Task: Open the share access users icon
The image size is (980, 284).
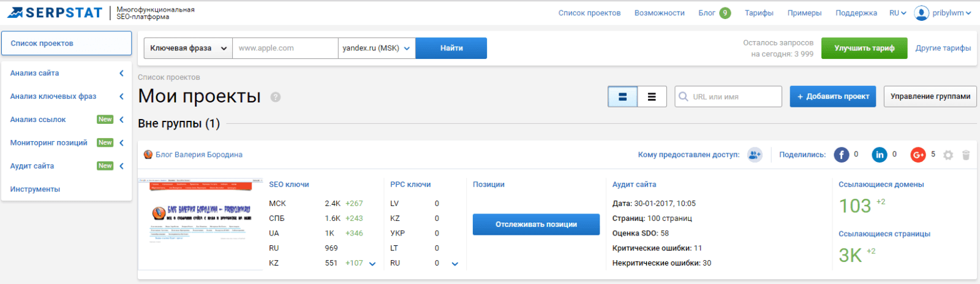Action: pyautogui.click(x=755, y=155)
